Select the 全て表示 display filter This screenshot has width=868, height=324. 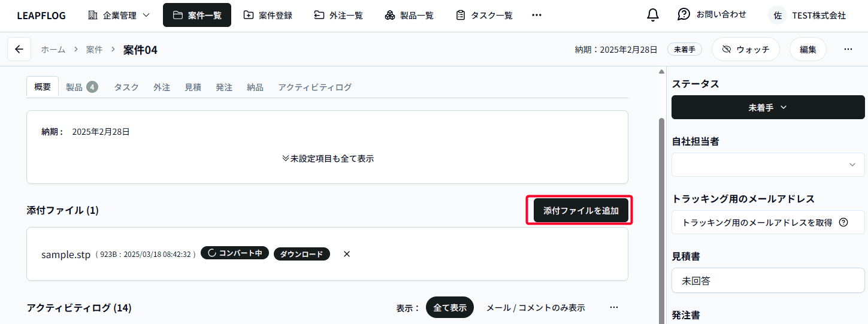pyautogui.click(x=449, y=307)
